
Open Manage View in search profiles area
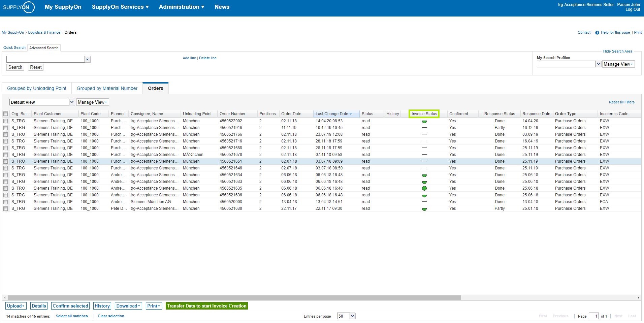[x=618, y=64]
